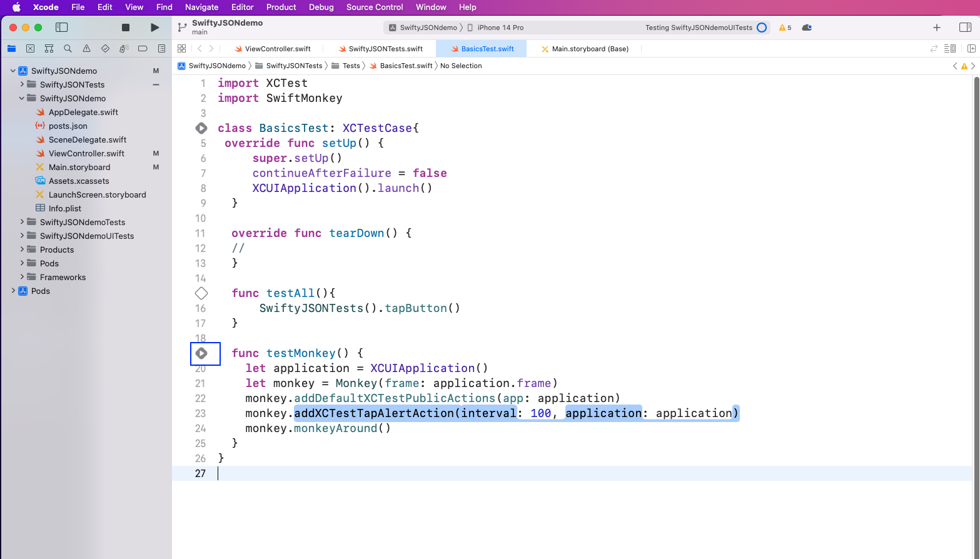Show the Xcode Cloud status icon

pyautogui.click(x=807, y=28)
